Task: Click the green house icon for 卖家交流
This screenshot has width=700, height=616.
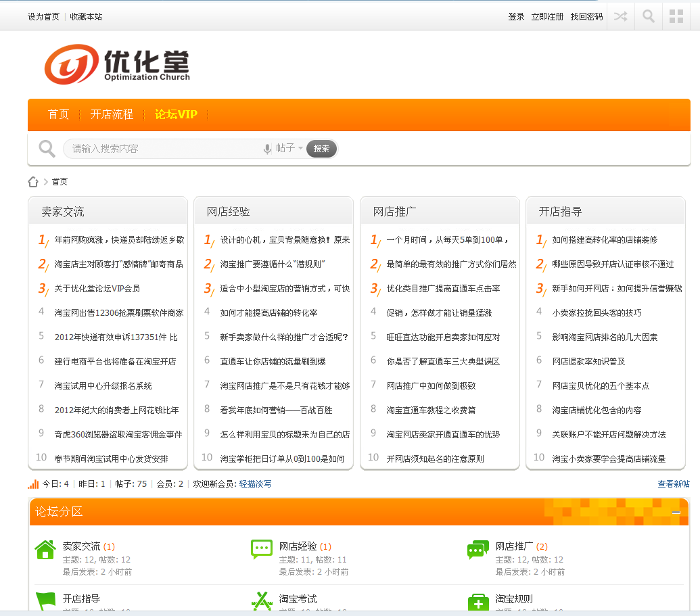Action: click(45, 550)
